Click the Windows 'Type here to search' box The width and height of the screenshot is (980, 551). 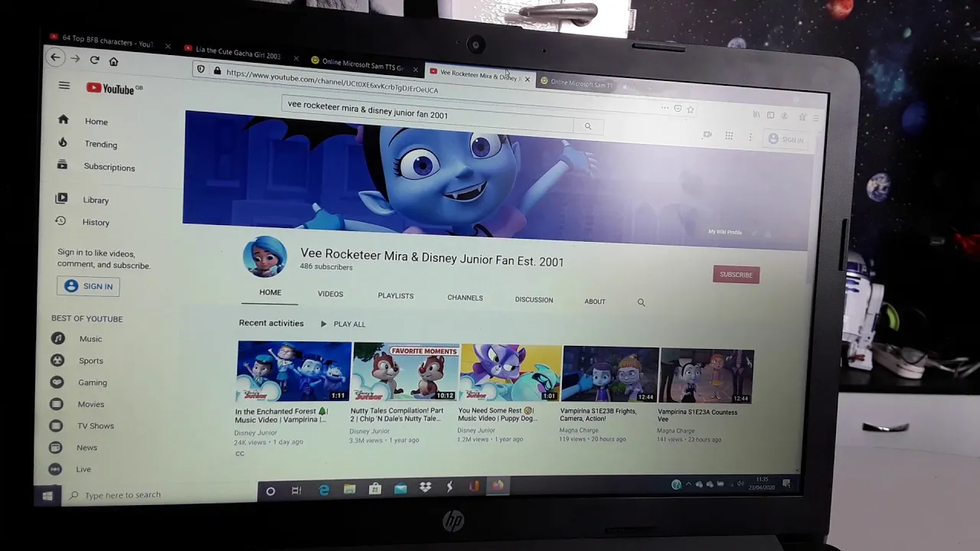pyautogui.click(x=161, y=495)
